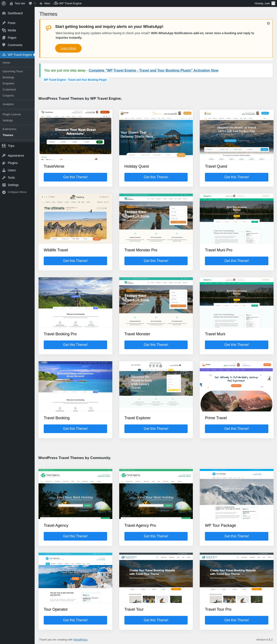
Task: Click the WordPress logo in admin bar
Action: coord(4,3)
